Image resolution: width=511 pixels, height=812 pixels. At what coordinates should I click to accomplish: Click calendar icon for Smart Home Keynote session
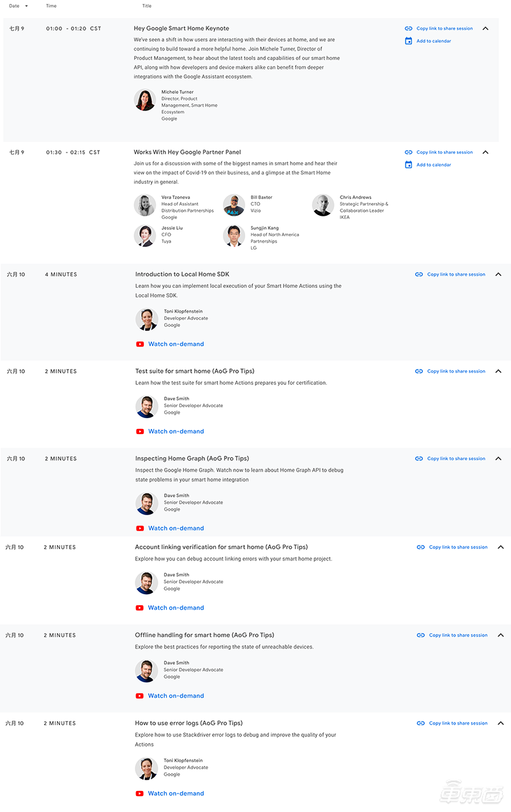(x=409, y=41)
